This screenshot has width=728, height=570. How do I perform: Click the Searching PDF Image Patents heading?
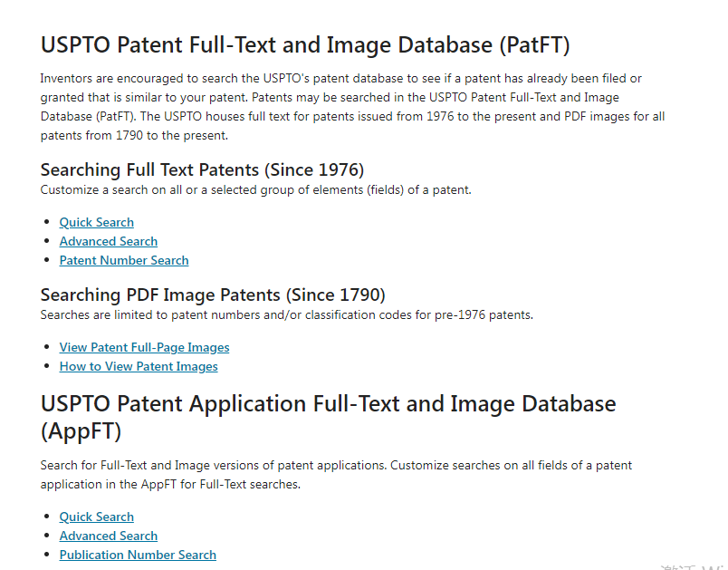click(x=213, y=295)
